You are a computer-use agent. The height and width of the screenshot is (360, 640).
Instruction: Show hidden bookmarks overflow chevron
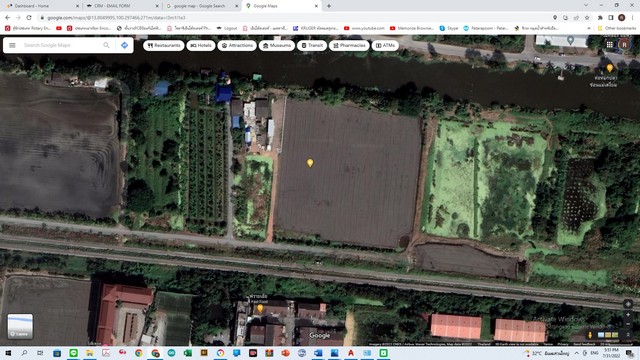pyautogui.click(x=589, y=28)
